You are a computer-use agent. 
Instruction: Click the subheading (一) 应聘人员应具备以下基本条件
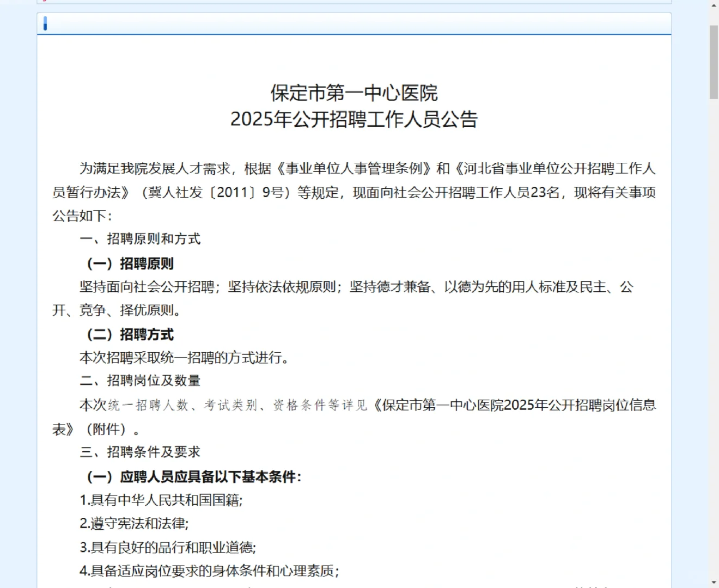pos(194,477)
